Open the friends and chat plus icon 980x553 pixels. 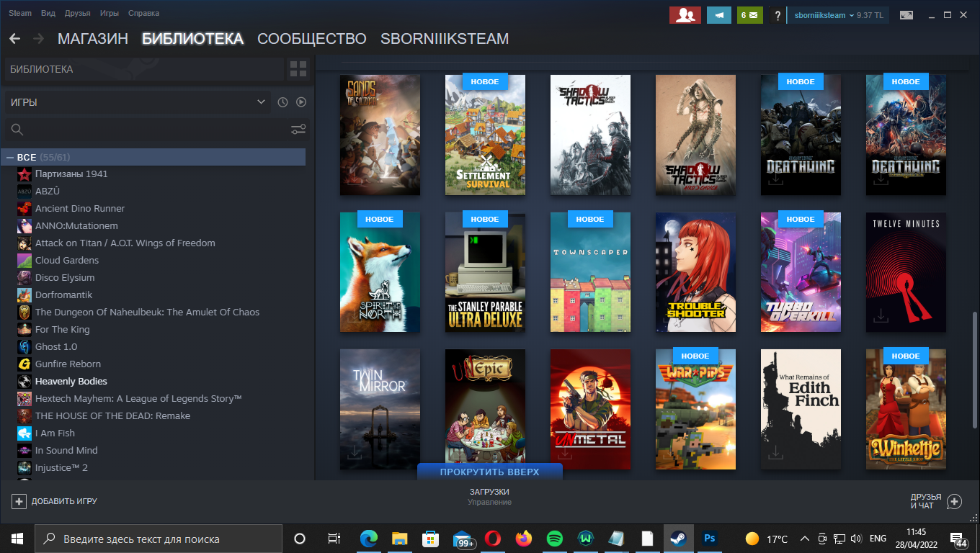click(x=954, y=501)
